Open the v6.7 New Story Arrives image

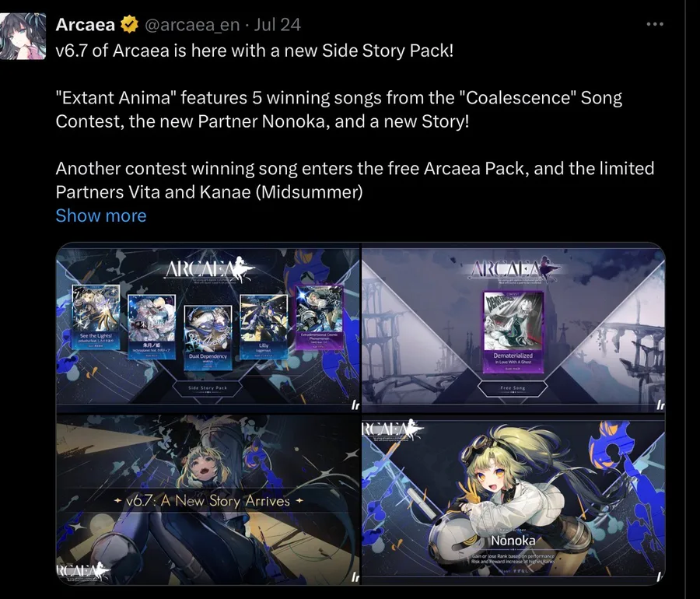(208, 499)
